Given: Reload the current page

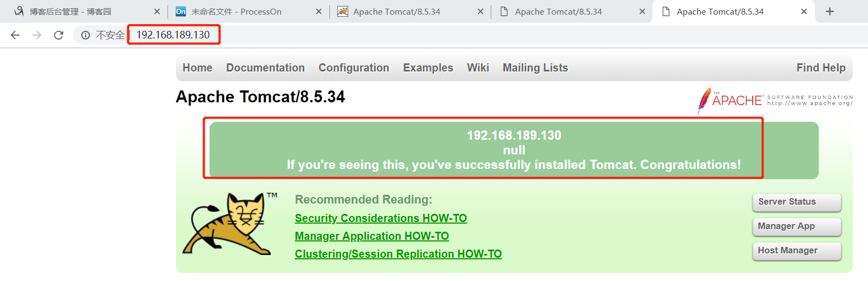Looking at the screenshot, I should [58, 35].
